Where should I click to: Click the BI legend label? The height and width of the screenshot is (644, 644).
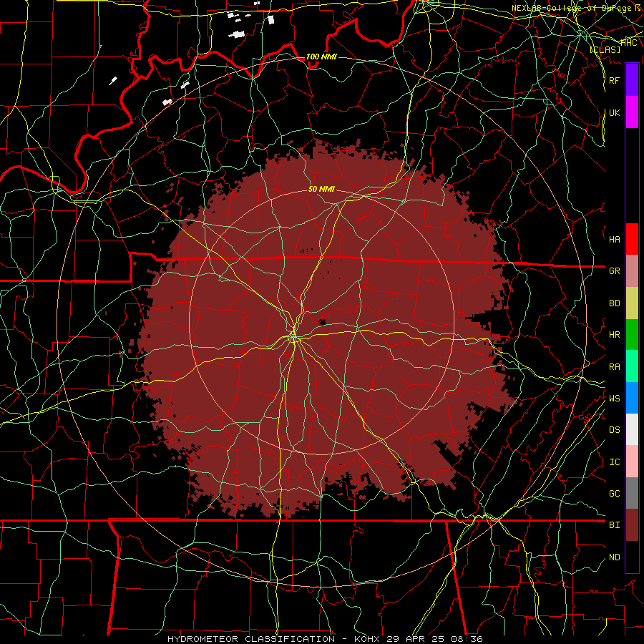click(614, 525)
